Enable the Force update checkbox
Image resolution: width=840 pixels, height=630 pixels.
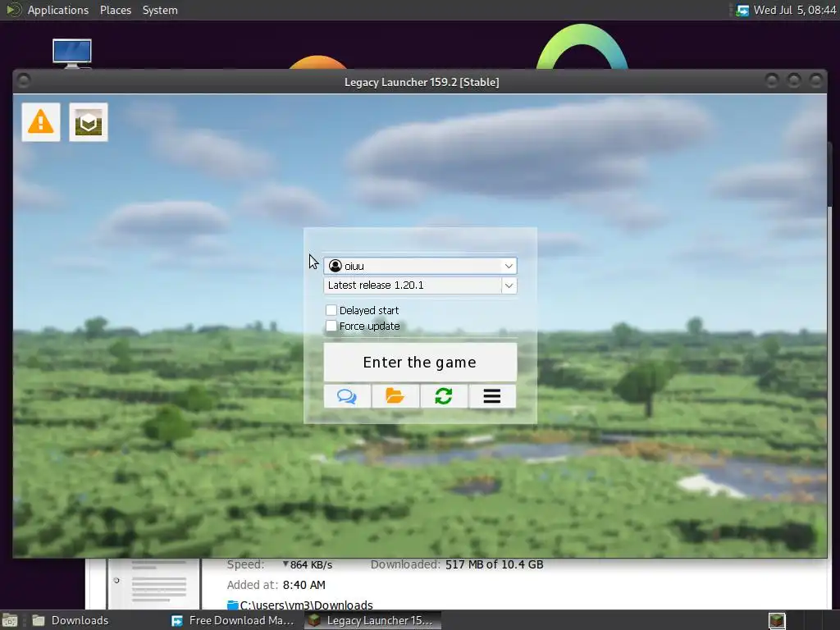pos(331,326)
